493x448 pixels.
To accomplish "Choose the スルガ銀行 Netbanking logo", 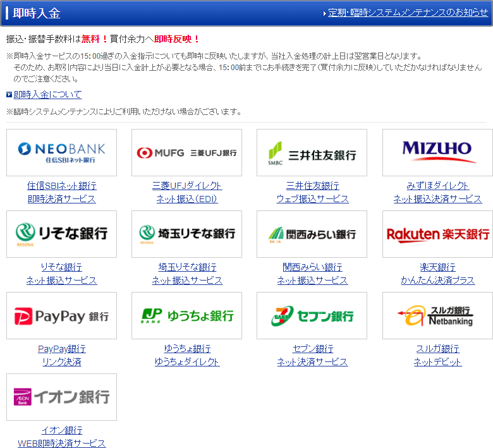I will pyautogui.click(x=437, y=316).
